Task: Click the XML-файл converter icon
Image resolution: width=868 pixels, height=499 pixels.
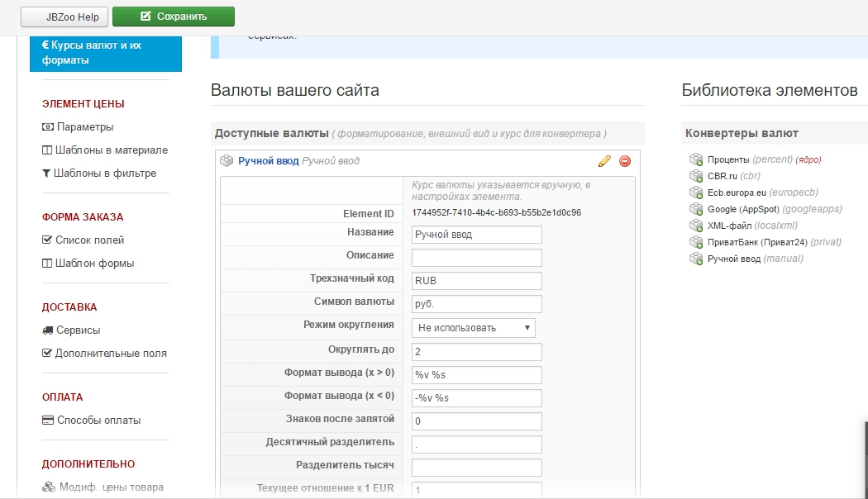Action: point(695,226)
